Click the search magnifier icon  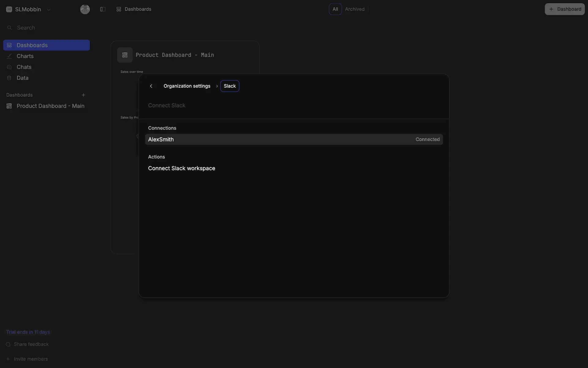(9, 28)
